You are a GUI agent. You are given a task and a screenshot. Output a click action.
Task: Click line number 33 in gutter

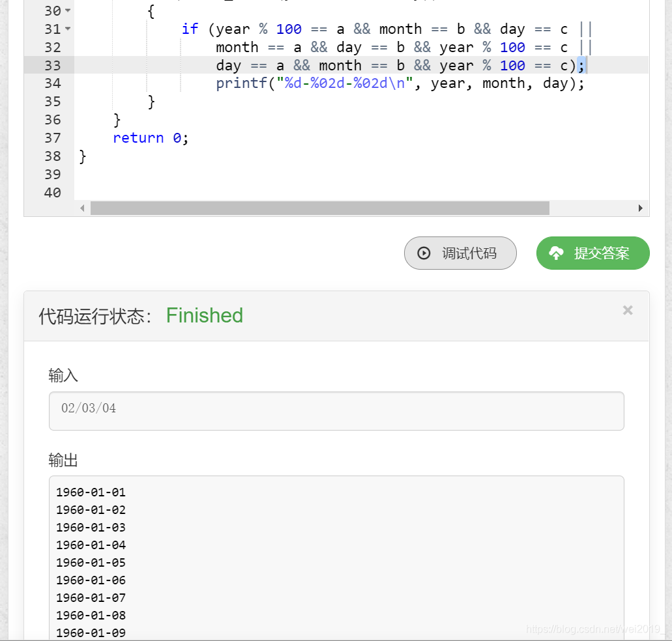point(53,66)
